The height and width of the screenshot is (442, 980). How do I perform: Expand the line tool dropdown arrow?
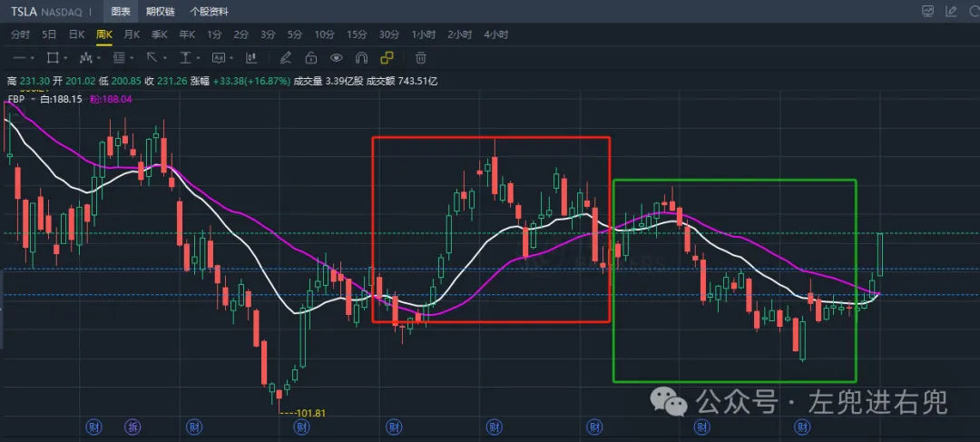[x=33, y=59]
